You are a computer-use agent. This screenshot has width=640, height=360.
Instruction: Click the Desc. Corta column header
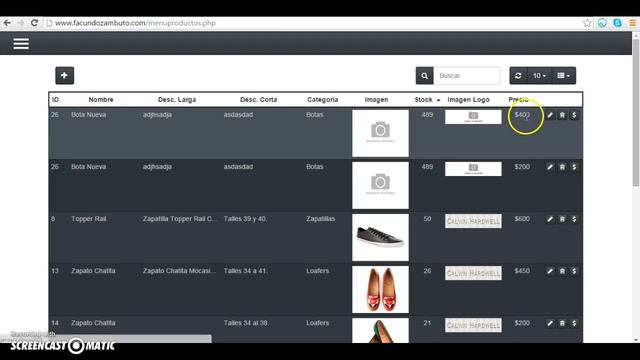coord(258,100)
